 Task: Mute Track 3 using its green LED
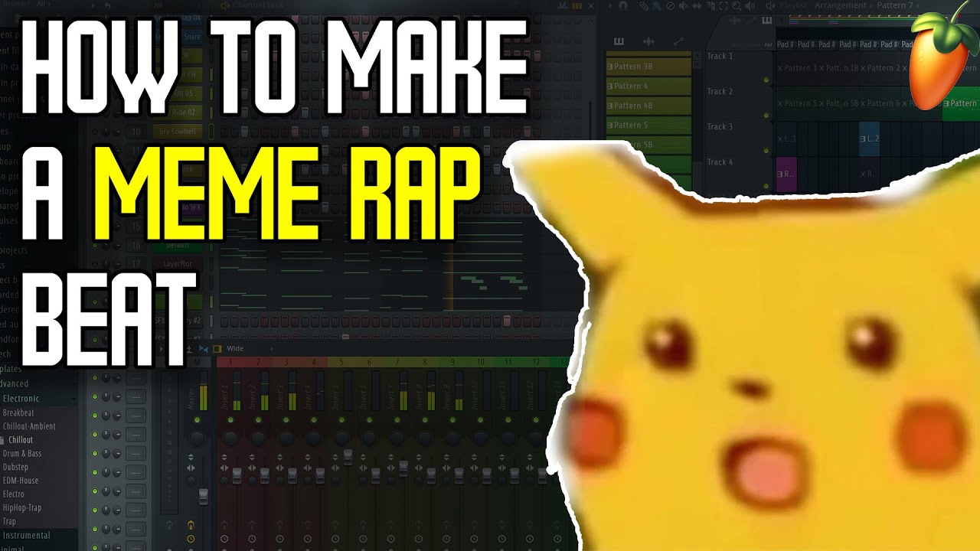(766, 150)
